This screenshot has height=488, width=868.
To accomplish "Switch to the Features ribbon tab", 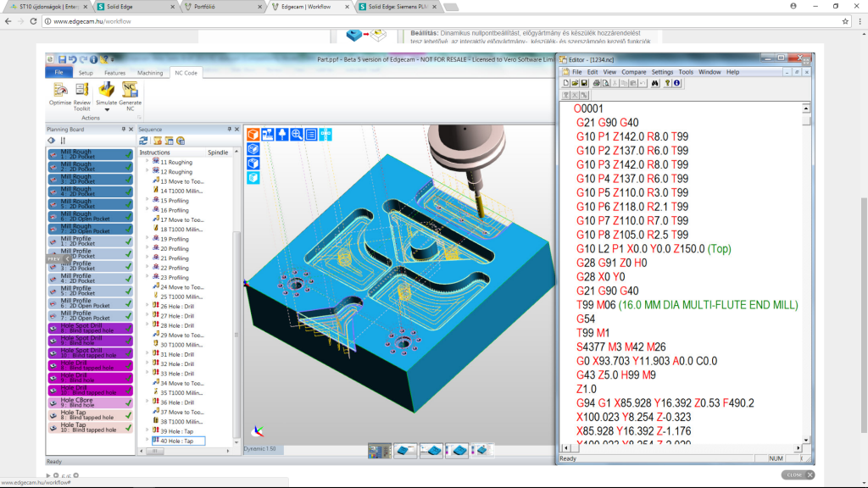I will click(x=114, y=73).
